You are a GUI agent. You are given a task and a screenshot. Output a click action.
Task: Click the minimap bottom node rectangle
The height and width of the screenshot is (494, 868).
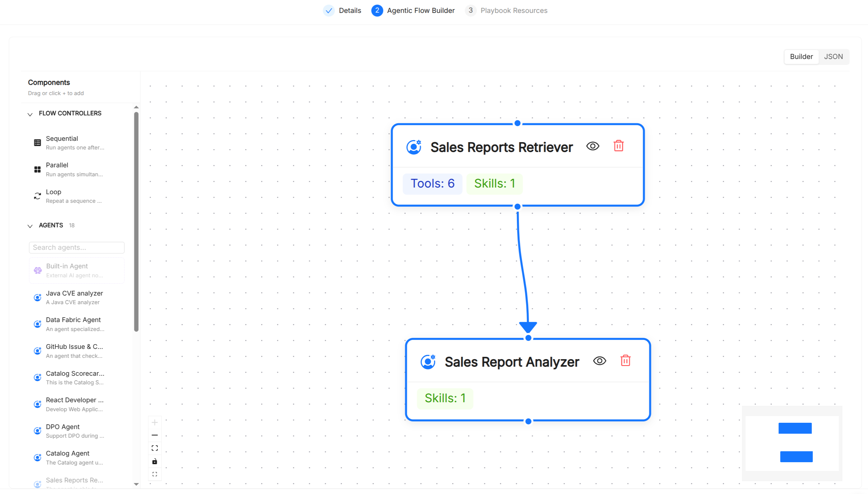pyautogui.click(x=796, y=456)
